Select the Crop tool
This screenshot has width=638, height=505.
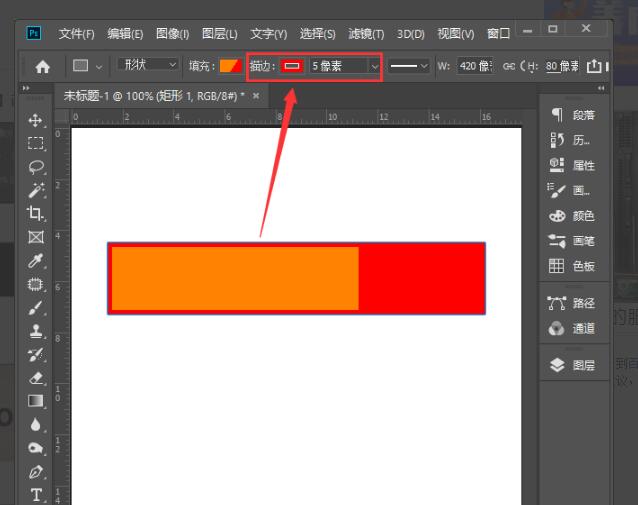[35, 213]
